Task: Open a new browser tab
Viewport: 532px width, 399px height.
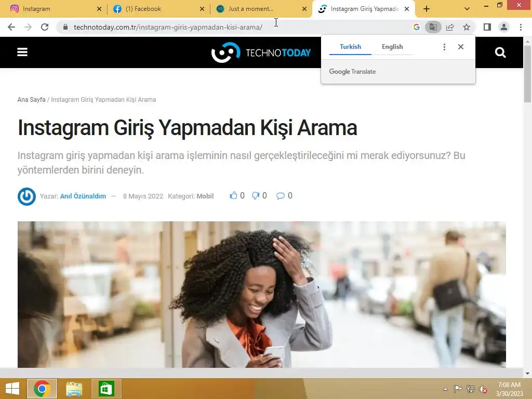Action: coord(427,9)
